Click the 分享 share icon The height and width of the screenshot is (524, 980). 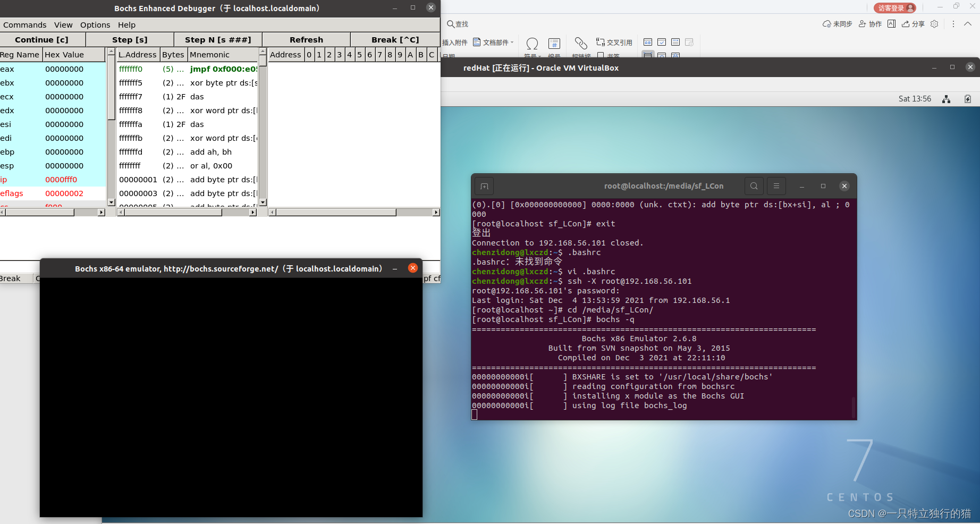click(906, 24)
